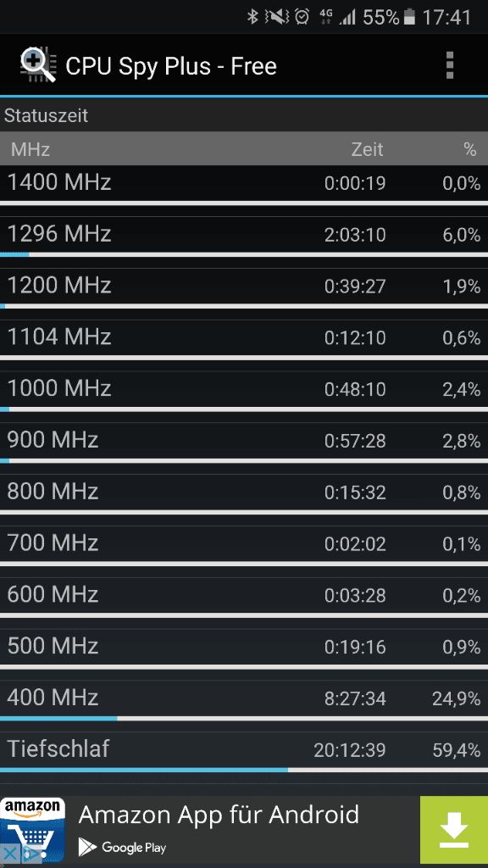Tap the green download arrow icon
The image size is (488, 868).
[x=454, y=829]
